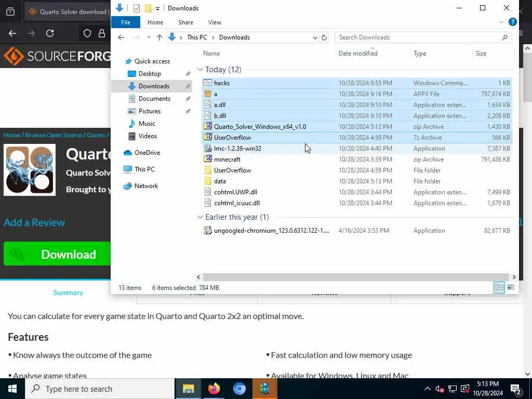Select the Summary tab on SourceForge
The height and width of the screenshot is (399, 532).
(x=68, y=292)
